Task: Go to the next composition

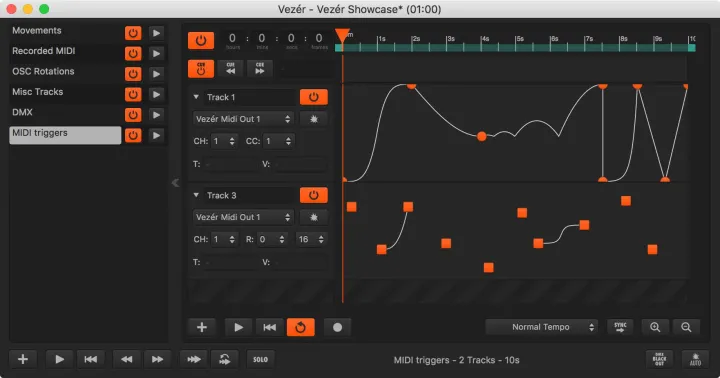Action: (x=158, y=359)
